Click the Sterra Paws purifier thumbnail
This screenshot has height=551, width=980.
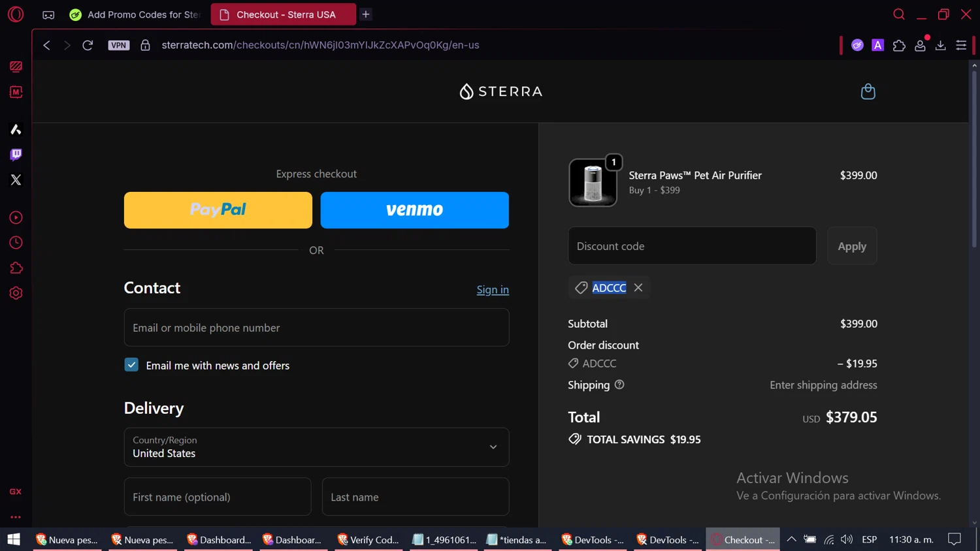pos(593,183)
